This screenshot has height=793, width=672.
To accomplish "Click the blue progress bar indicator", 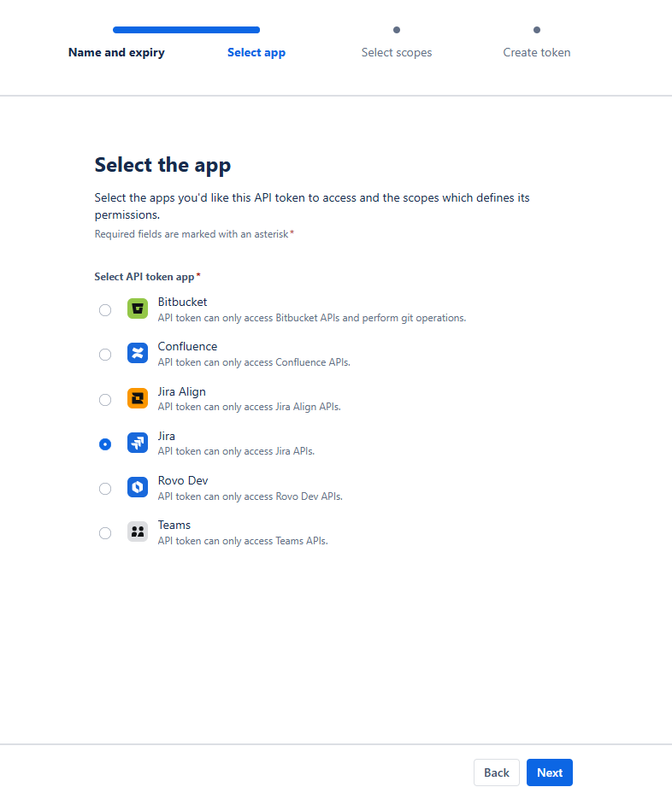I will [x=186, y=30].
